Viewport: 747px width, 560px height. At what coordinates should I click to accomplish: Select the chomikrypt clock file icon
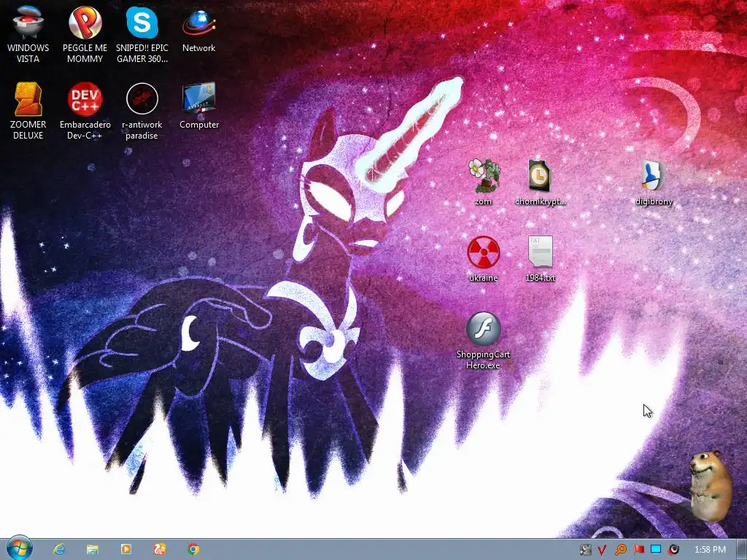click(x=540, y=182)
